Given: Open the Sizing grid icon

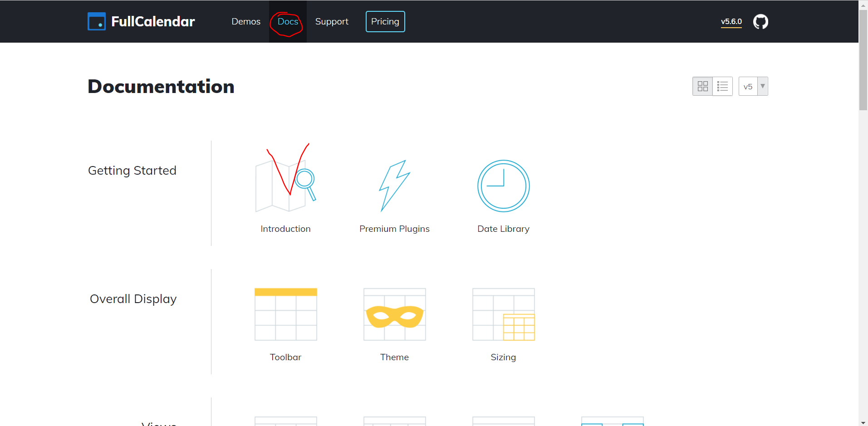Looking at the screenshot, I should 504,314.
